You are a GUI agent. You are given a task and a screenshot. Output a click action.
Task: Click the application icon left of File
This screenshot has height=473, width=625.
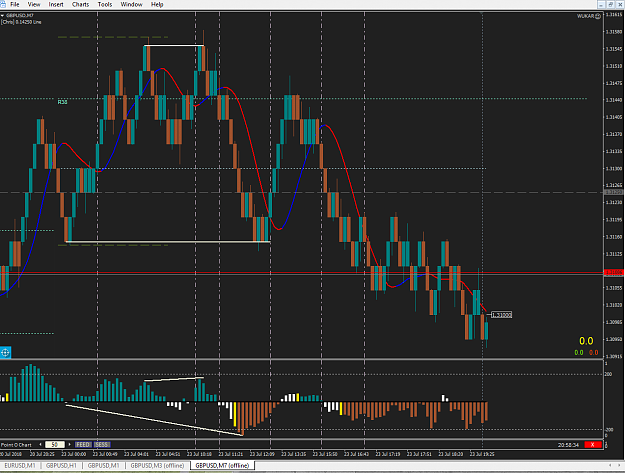[3, 4]
